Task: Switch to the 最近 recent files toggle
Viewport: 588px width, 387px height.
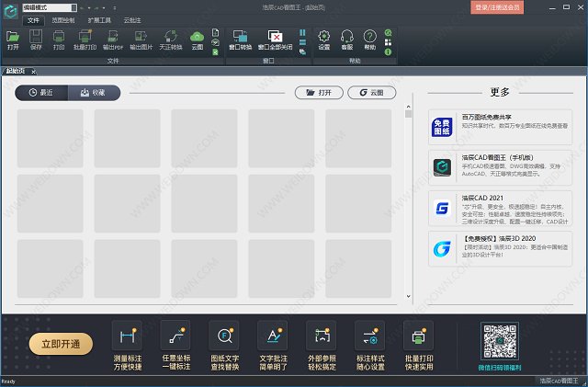Action: coord(41,92)
